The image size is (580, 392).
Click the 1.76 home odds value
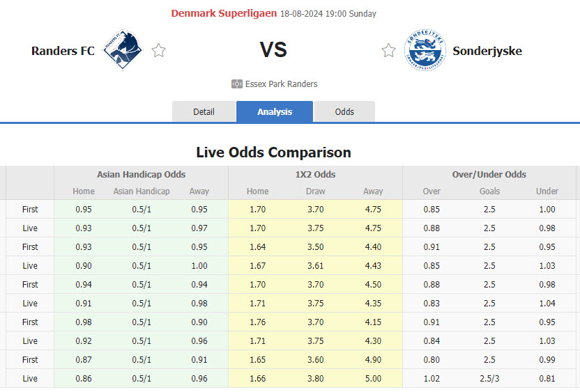[257, 322]
